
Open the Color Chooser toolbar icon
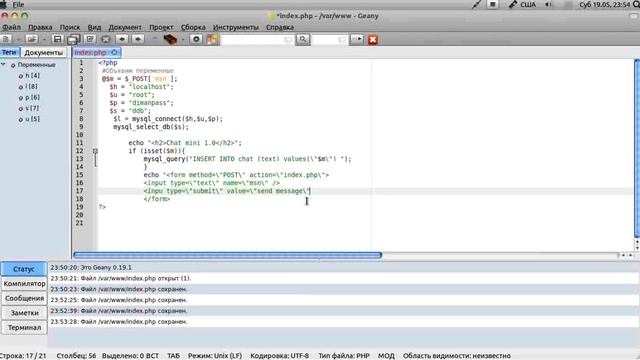click(213, 39)
